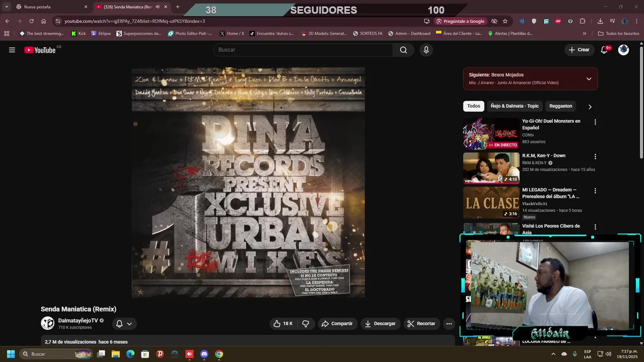The width and height of the screenshot is (644, 362).
Task: Show more filter chips with the right arrow
Action: tap(590, 107)
